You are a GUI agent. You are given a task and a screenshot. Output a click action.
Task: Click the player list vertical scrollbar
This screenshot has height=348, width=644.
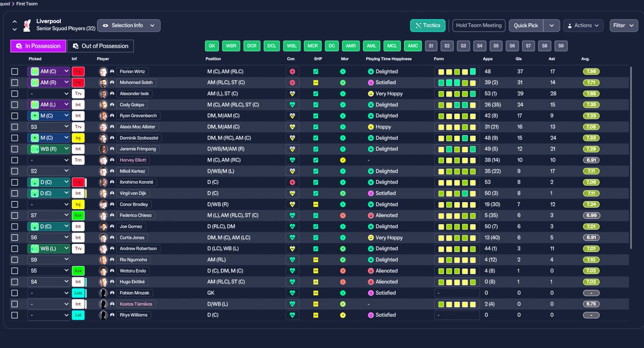(x=631, y=157)
